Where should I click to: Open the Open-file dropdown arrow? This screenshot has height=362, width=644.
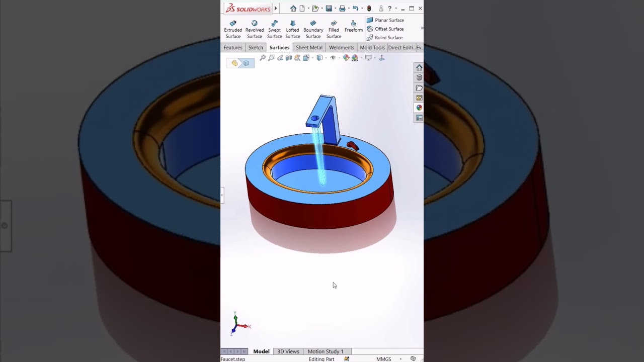click(322, 9)
